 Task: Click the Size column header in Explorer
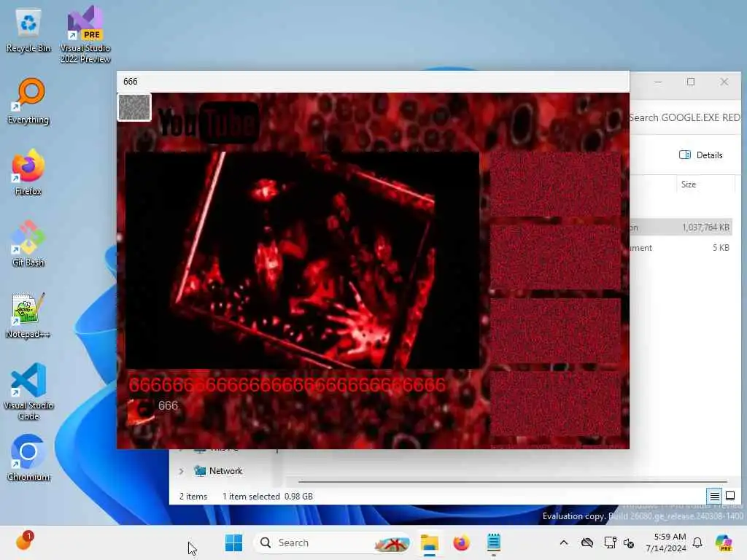point(689,184)
